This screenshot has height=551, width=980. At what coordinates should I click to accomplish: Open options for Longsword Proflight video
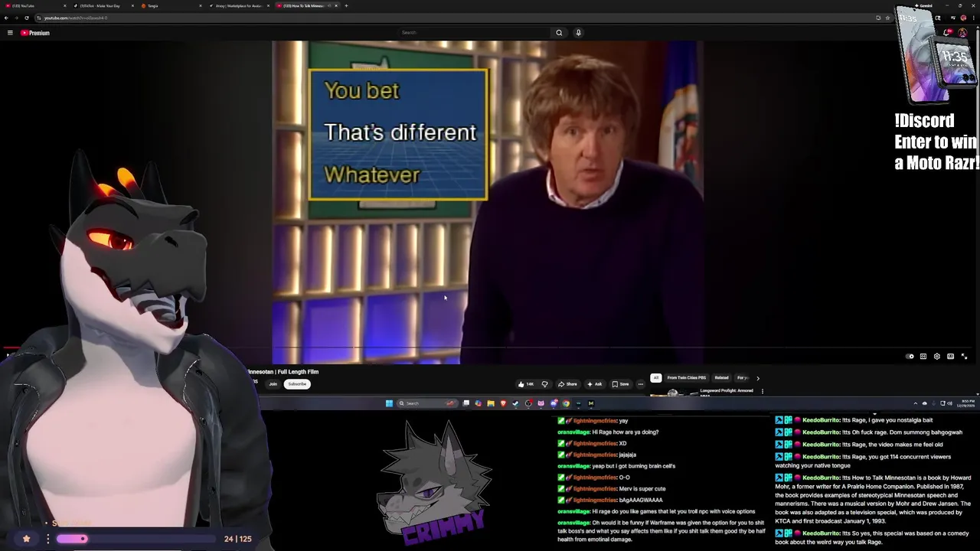tap(762, 391)
